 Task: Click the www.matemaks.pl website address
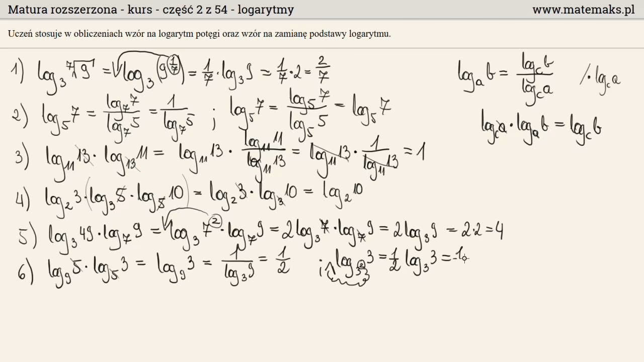(583, 10)
